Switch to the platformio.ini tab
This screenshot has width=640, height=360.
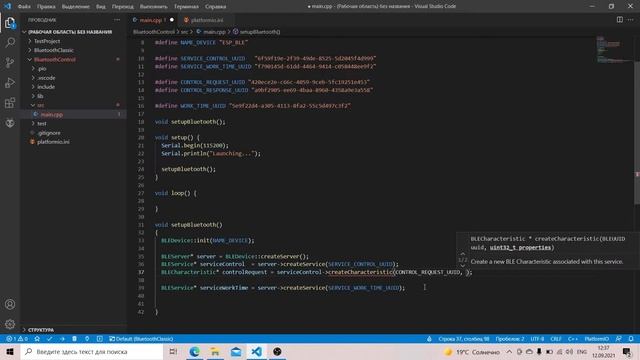coord(206,20)
